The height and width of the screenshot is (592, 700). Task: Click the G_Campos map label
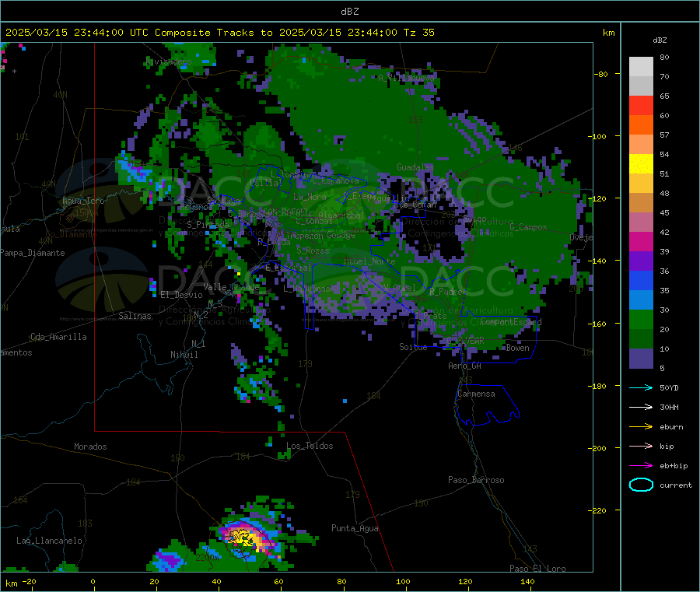coord(528,227)
